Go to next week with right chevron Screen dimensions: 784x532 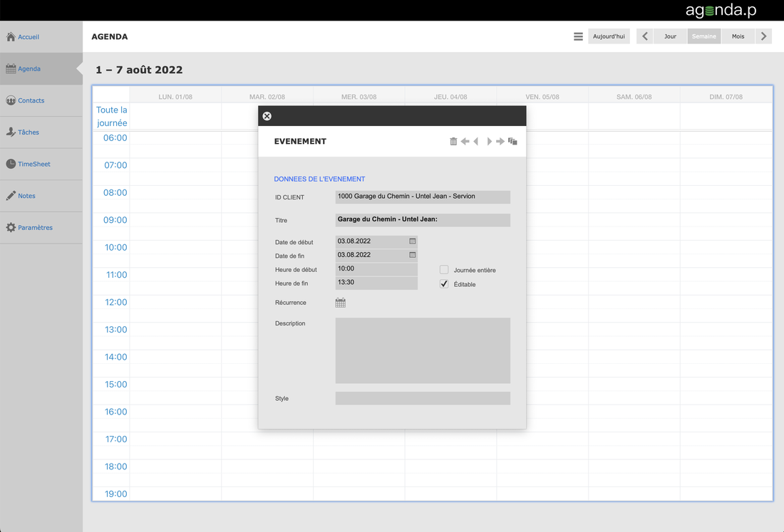pos(763,36)
